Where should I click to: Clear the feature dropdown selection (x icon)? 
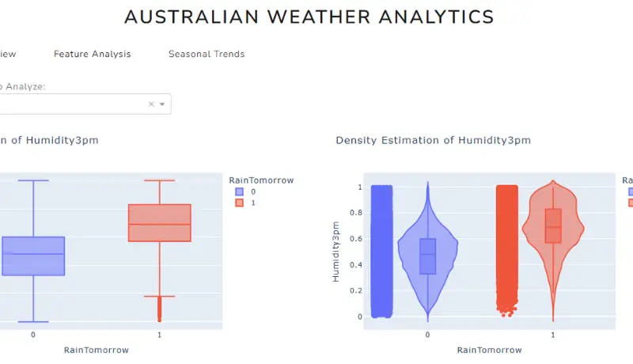151,104
